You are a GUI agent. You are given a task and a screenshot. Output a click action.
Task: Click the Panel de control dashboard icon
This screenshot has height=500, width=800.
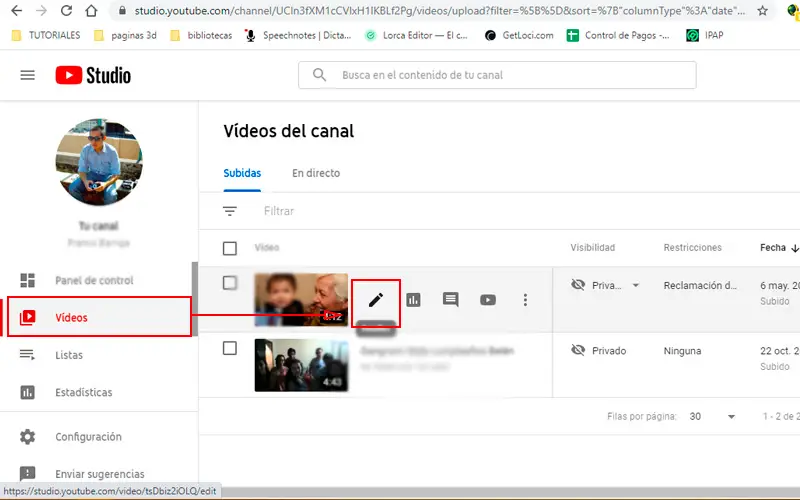tap(28, 280)
